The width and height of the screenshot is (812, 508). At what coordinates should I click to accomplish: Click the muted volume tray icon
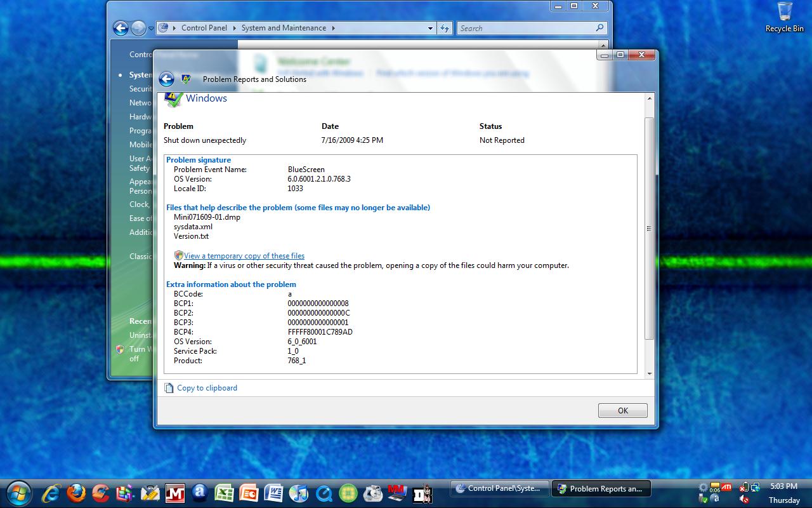[744, 499]
